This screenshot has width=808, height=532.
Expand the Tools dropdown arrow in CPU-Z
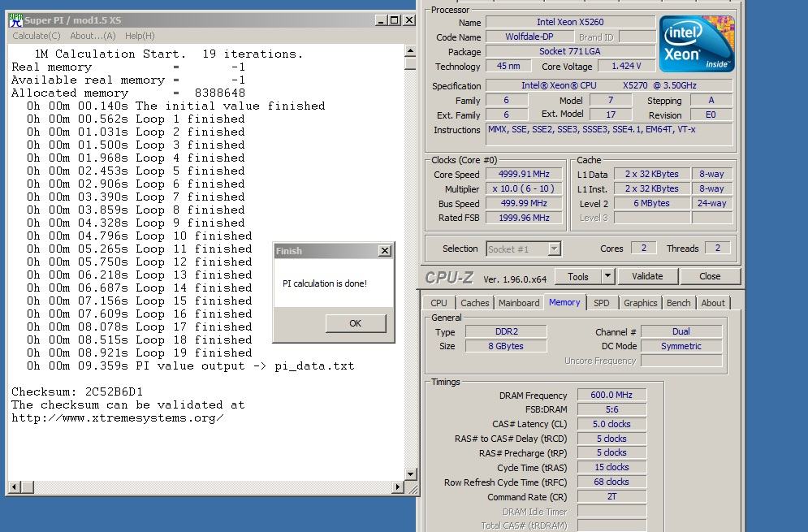tap(608, 277)
